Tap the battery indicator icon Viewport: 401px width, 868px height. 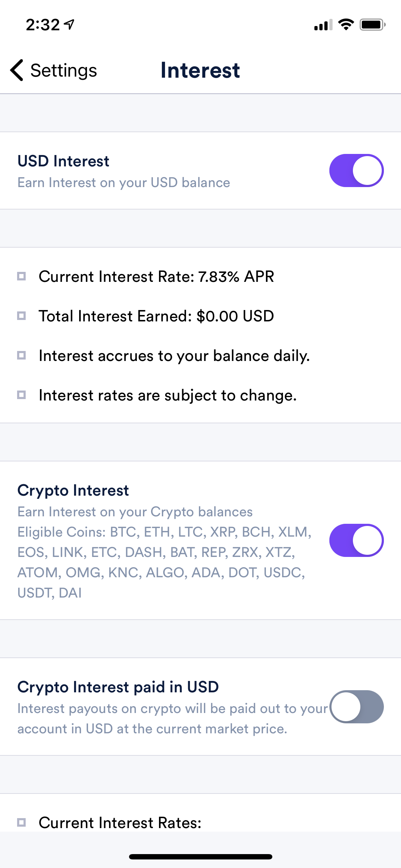pos(372,25)
